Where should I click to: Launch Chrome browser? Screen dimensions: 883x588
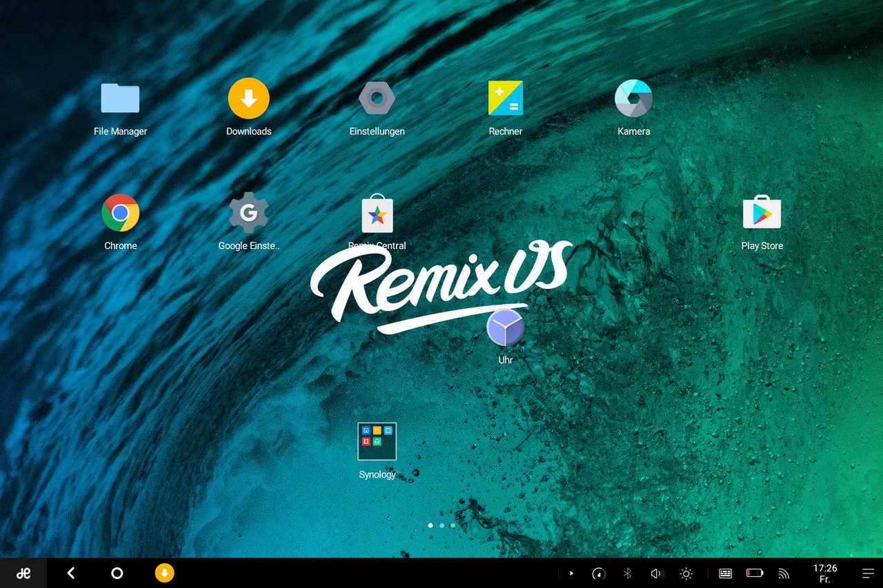pos(120,212)
